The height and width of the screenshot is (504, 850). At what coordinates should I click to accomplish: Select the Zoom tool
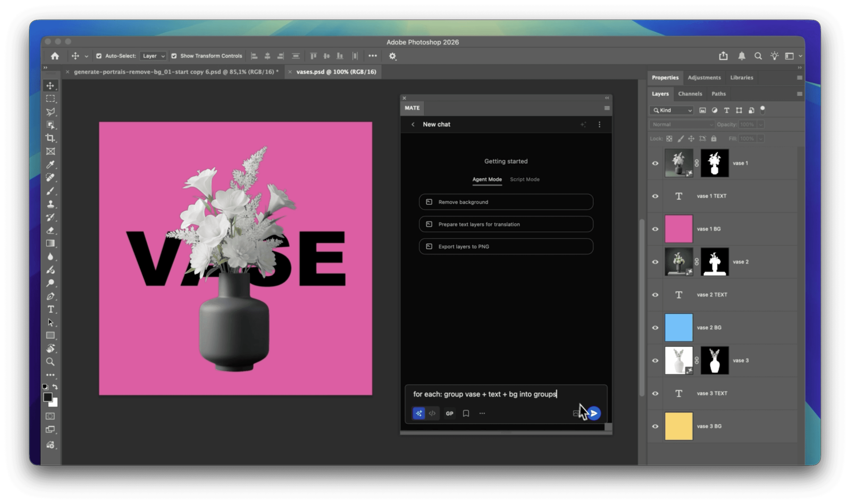point(51,361)
